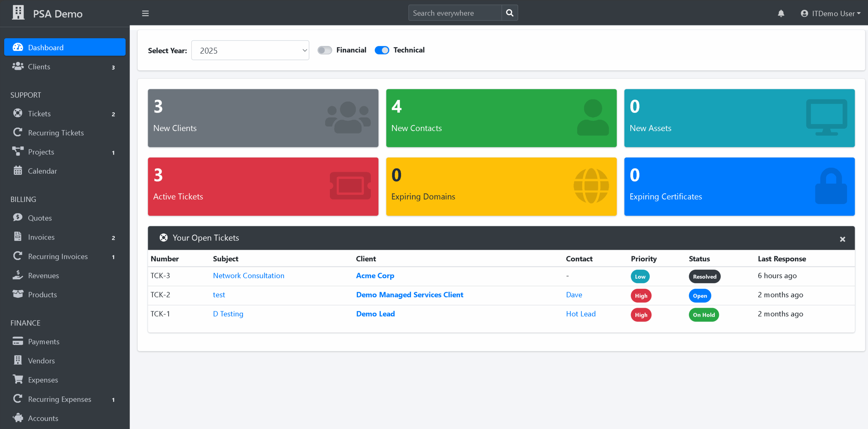Open the Demo Managed Services Client link
The width and height of the screenshot is (868, 429).
click(x=410, y=295)
